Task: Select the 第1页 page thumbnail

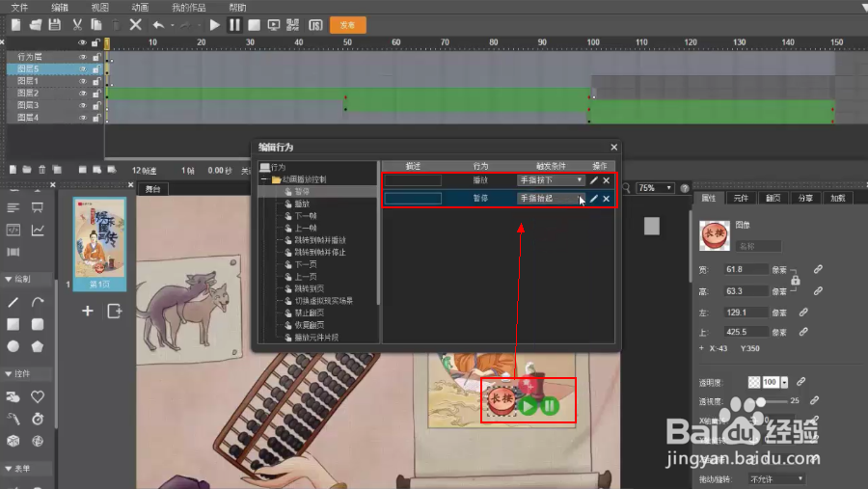Action: [x=99, y=243]
